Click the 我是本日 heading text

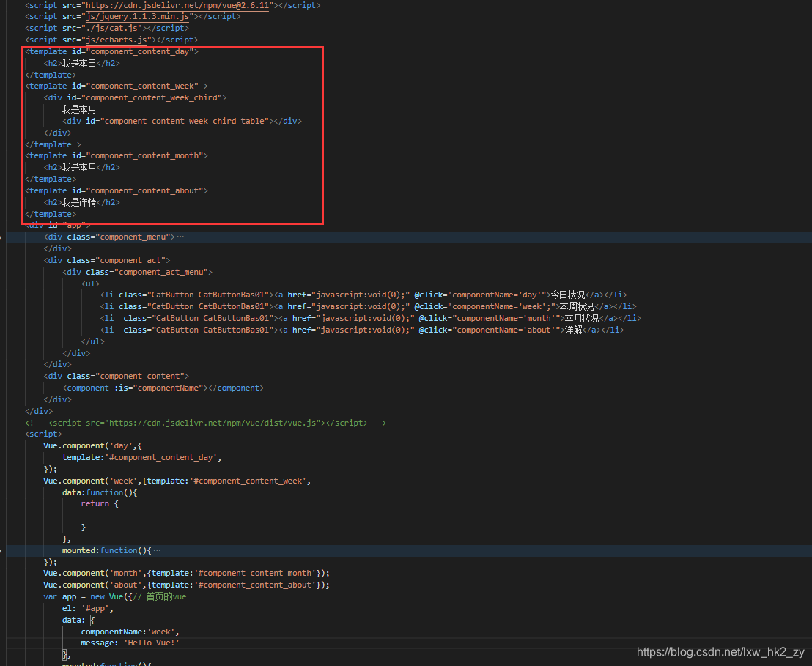[x=79, y=63]
